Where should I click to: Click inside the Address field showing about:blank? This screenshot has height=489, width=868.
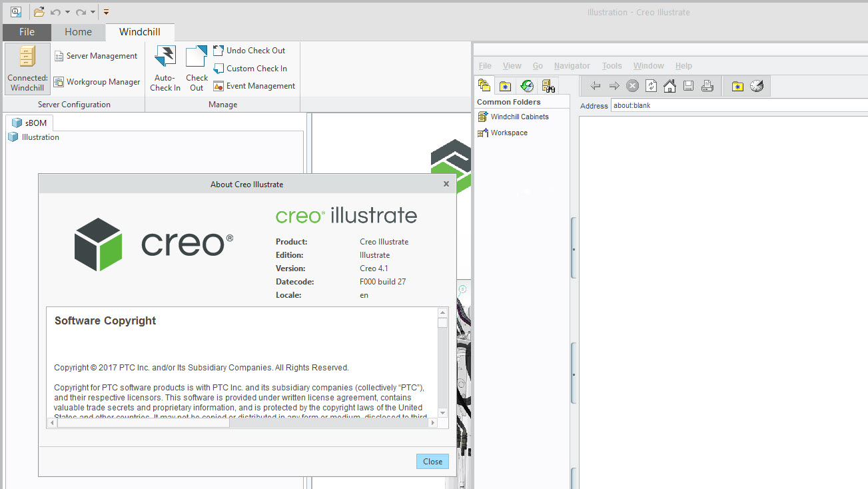point(666,105)
